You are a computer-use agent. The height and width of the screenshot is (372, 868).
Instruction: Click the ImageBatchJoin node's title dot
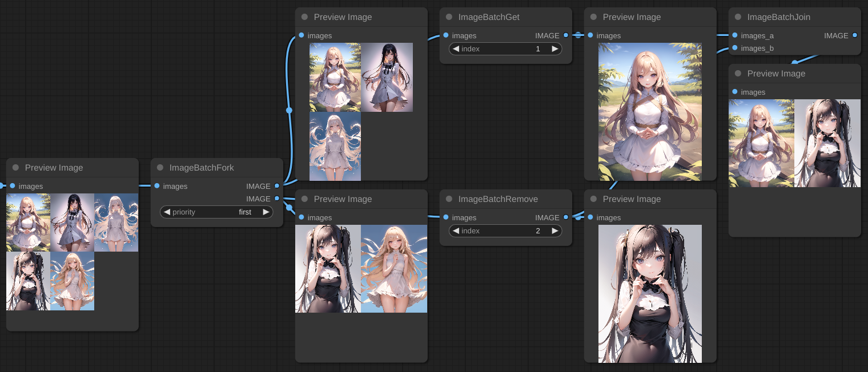pos(738,17)
